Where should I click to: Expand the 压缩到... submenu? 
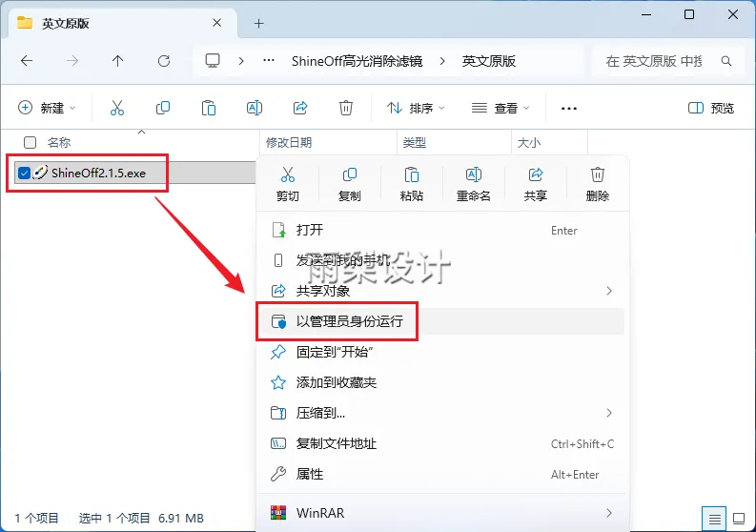[609, 413]
